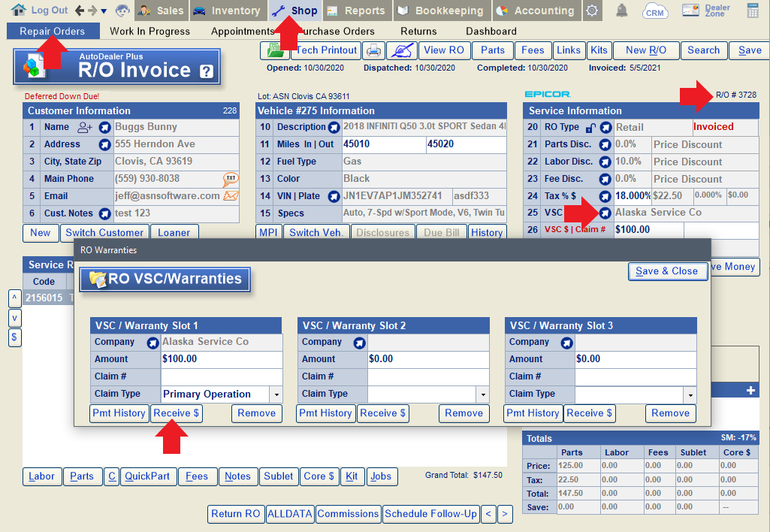Click the Miles Out field showing 45020
The image size is (770, 532).
click(x=466, y=144)
